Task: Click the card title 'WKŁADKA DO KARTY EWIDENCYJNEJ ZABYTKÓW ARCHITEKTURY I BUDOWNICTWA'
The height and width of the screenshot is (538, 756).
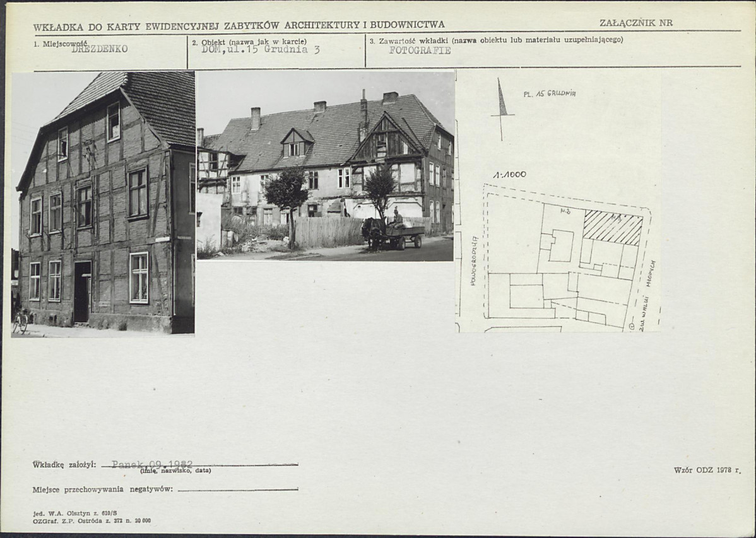Action: (239, 26)
